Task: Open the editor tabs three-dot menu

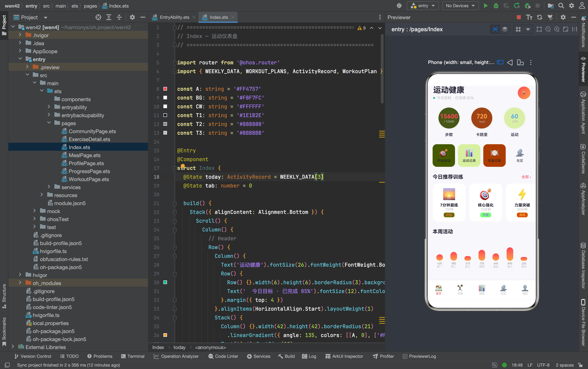Action: pos(380,17)
